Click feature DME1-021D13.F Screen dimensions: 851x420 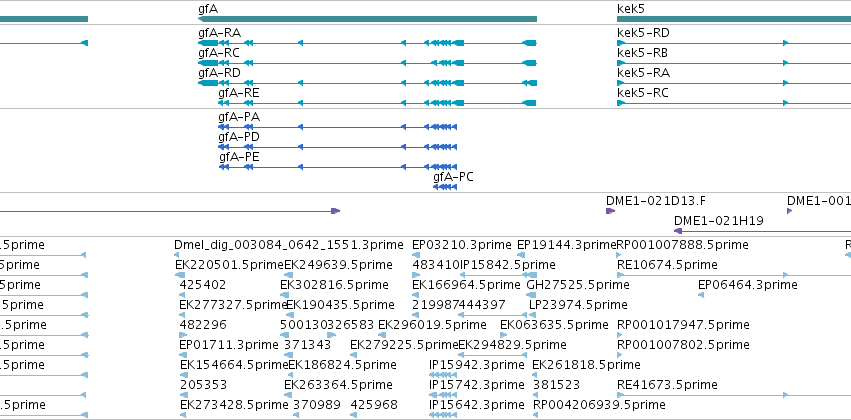point(656,201)
